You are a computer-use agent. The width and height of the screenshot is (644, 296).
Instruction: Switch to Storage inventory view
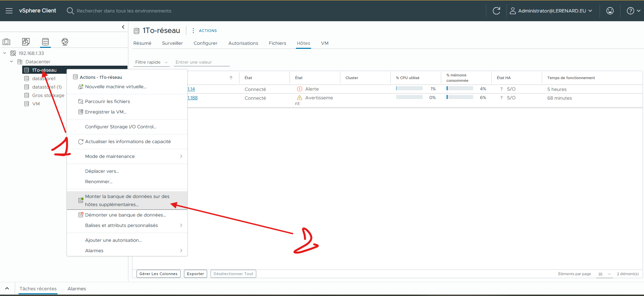pyautogui.click(x=45, y=42)
